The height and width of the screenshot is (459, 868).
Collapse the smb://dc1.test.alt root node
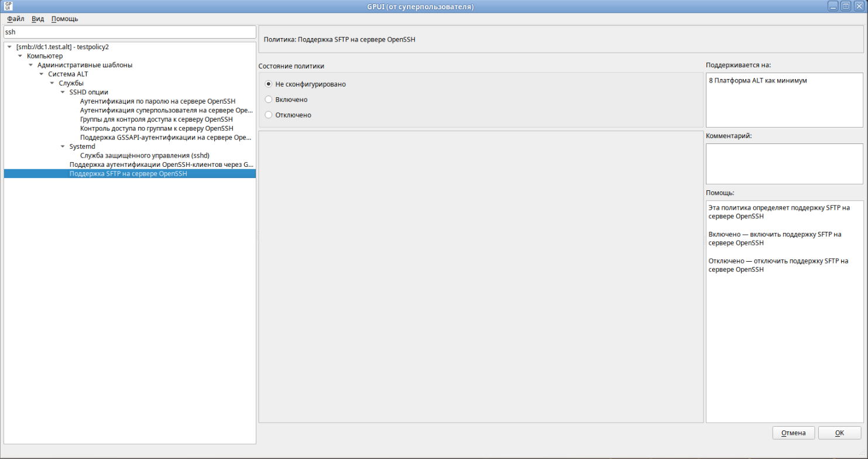[x=10, y=47]
